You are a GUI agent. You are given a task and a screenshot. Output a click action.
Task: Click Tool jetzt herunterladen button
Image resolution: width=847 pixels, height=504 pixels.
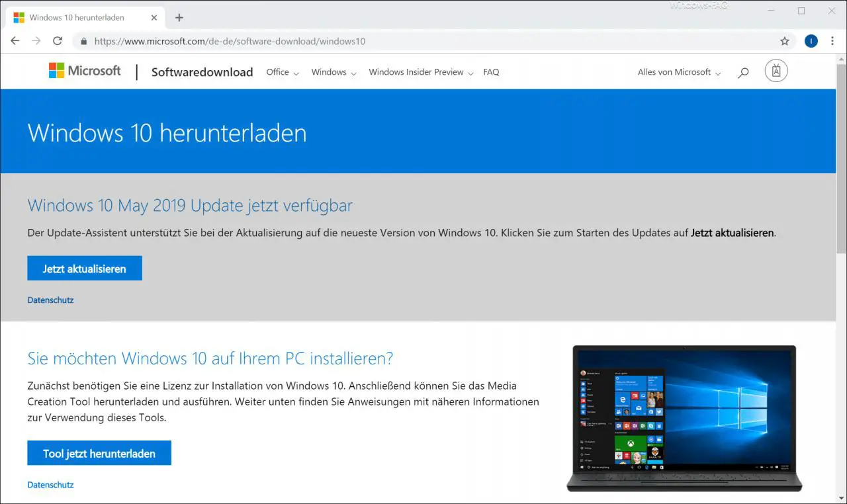pos(99,453)
